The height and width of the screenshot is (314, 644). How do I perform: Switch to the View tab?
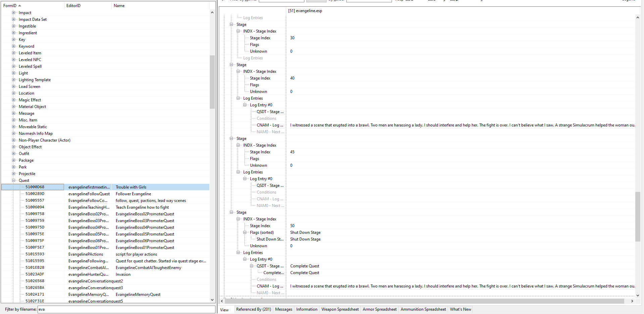[225, 310]
